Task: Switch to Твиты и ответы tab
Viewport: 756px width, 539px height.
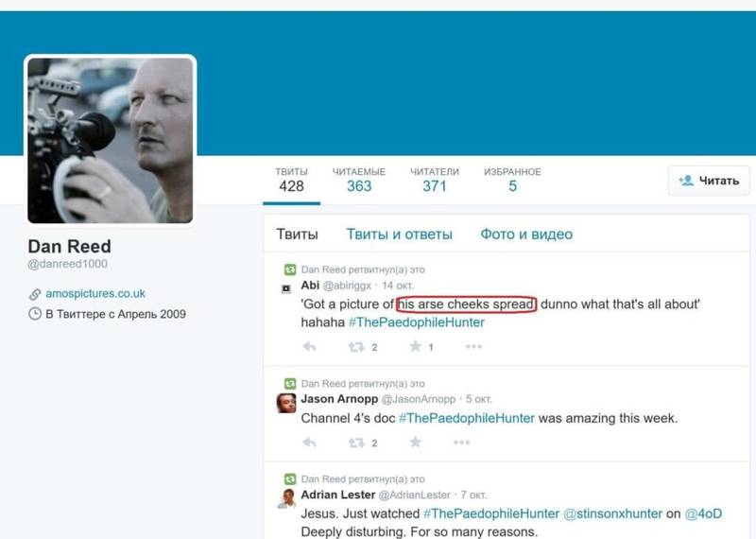Action: coord(399,235)
